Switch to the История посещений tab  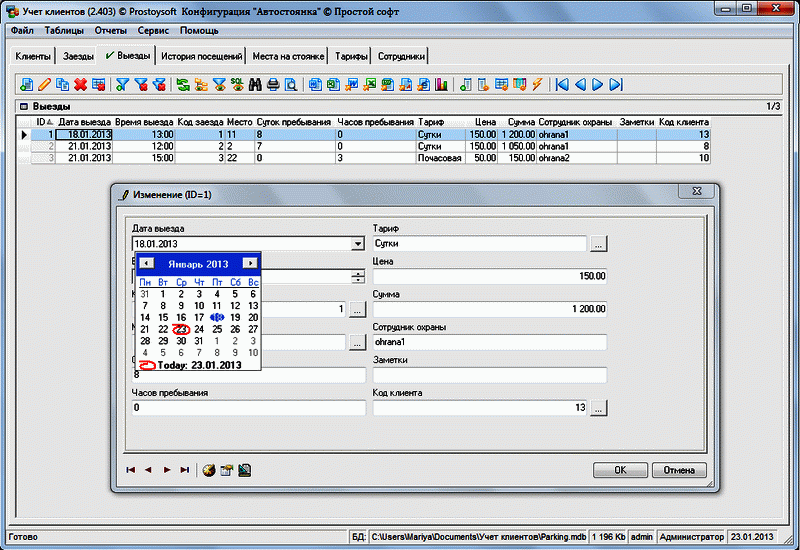tap(202, 56)
